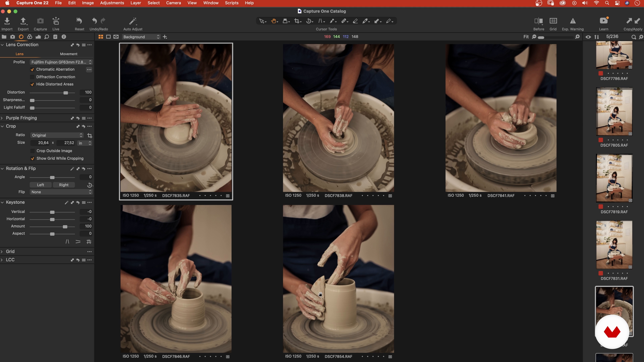This screenshot has height=362, width=644.
Task: Click the crop icon next to Ratio
Action: (x=90, y=136)
